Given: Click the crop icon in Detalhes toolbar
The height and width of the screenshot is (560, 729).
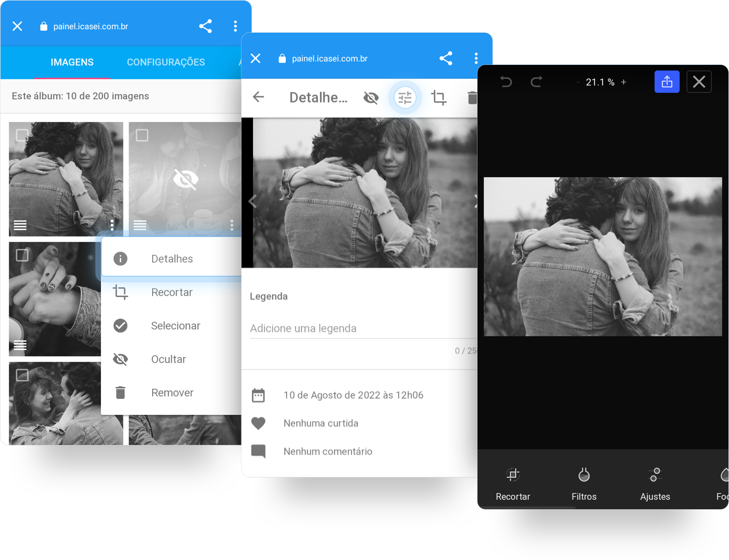Looking at the screenshot, I should (x=438, y=97).
